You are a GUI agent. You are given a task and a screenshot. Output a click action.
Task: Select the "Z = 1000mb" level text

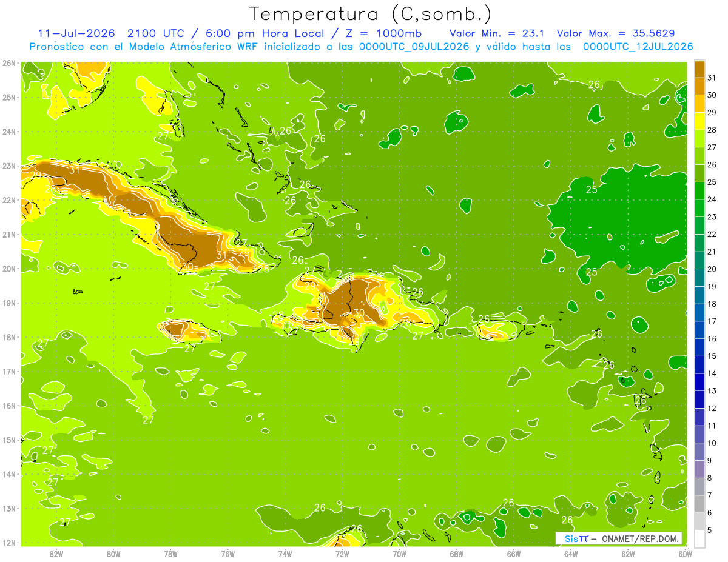coord(385,33)
